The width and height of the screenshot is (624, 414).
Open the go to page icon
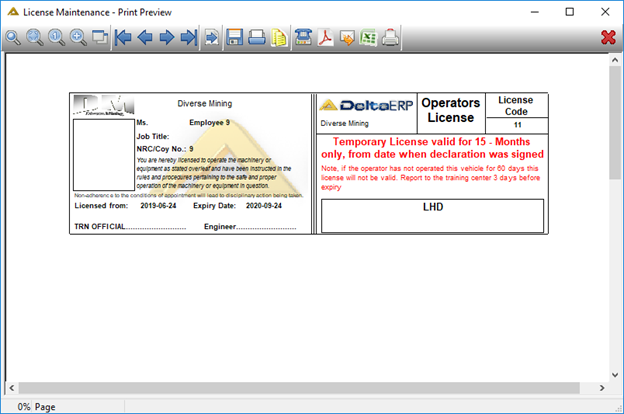pos(211,38)
